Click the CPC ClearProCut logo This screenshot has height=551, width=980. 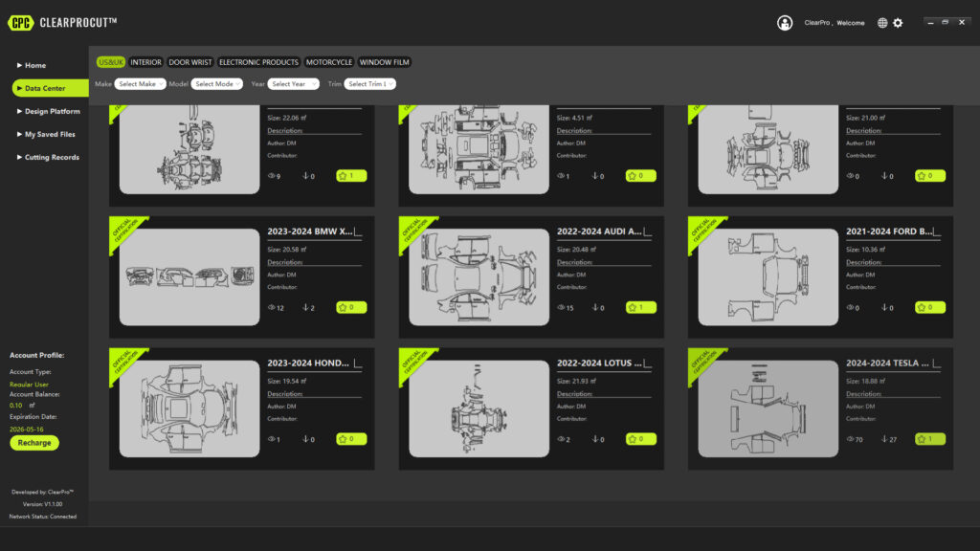point(62,23)
